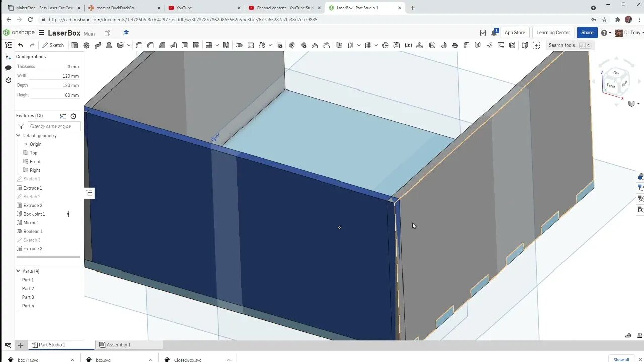Select the Sweep tool
Viewport: 644px width, 362px height.
point(98,45)
